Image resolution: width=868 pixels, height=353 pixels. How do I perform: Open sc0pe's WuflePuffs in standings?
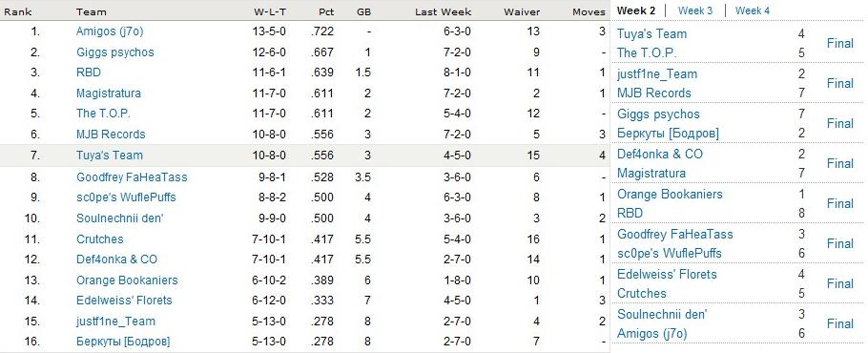(x=126, y=197)
